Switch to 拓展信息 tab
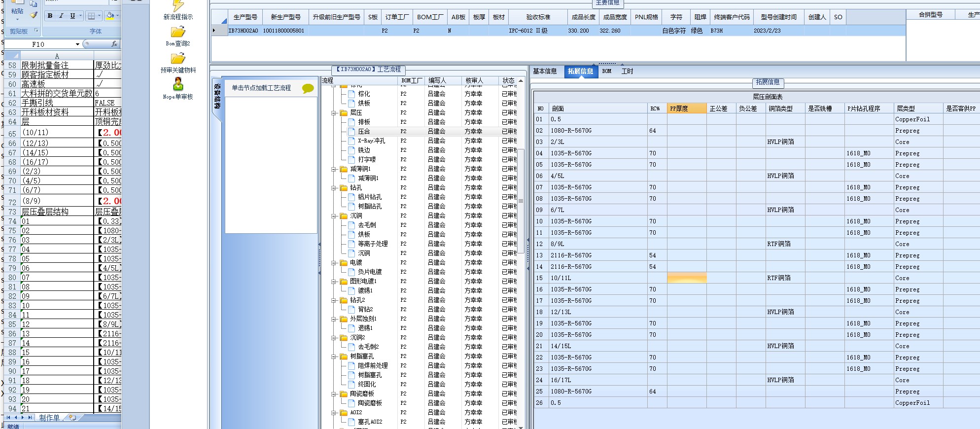Image resolution: width=980 pixels, height=429 pixels. pyautogui.click(x=580, y=71)
